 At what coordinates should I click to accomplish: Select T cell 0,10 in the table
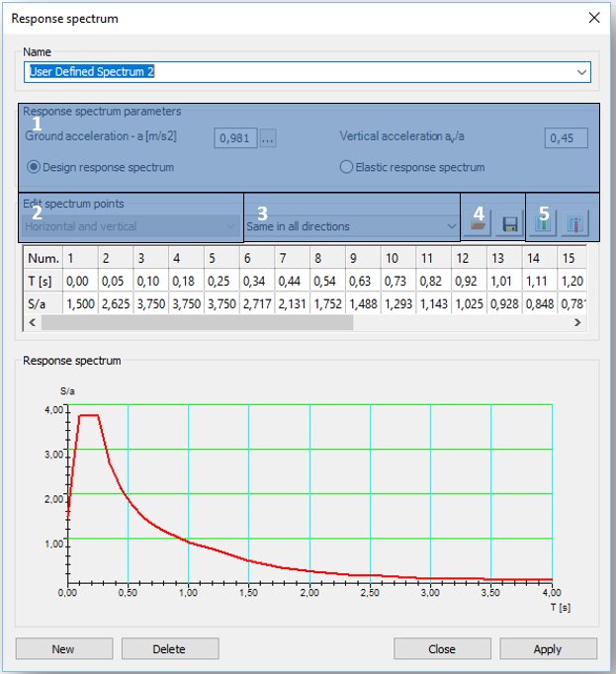click(x=151, y=281)
